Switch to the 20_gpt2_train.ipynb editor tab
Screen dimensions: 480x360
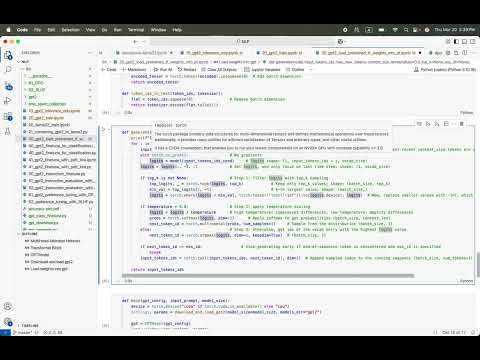(281, 53)
